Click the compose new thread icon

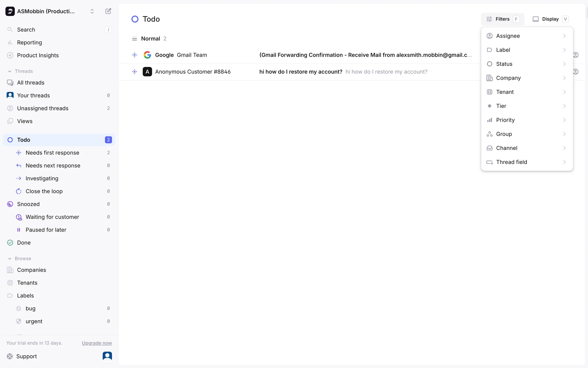tap(108, 11)
